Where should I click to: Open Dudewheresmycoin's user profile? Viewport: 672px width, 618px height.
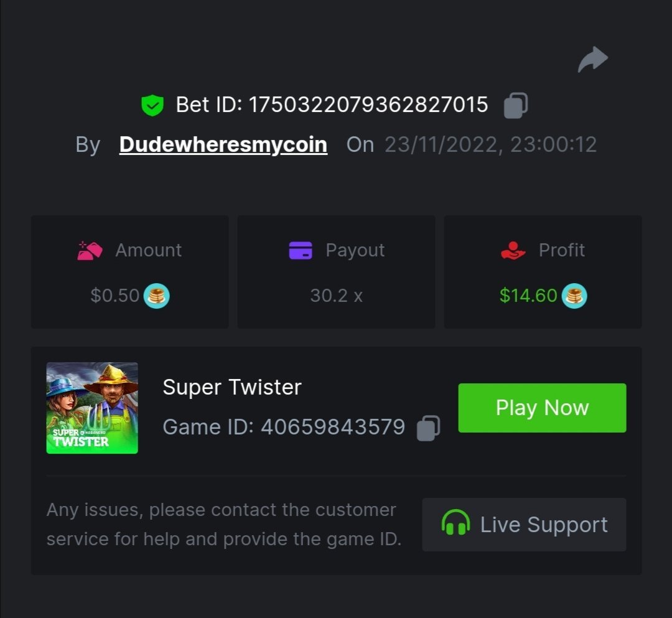(223, 144)
